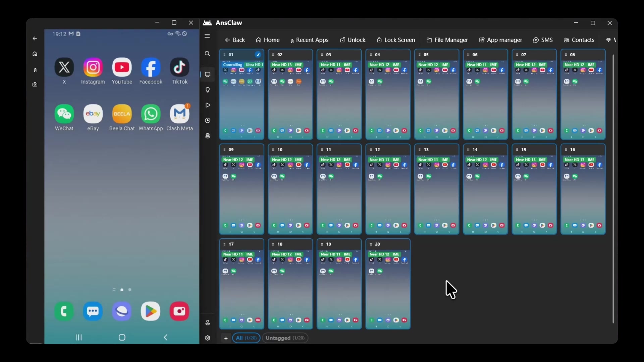
Task: Open settings gear in AnsClaw sidebar
Action: coord(208,338)
